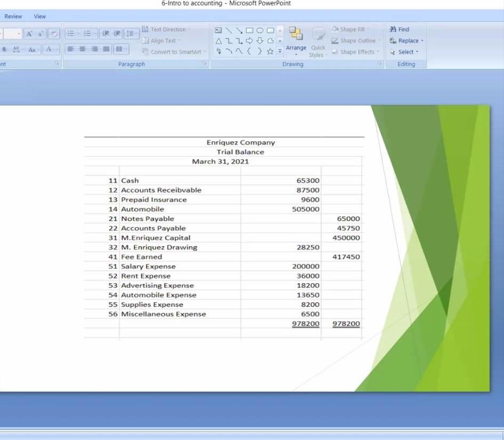Click the Replace icon
Image resolution: width=504 pixels, height=440 pixels.
point(405,41)
